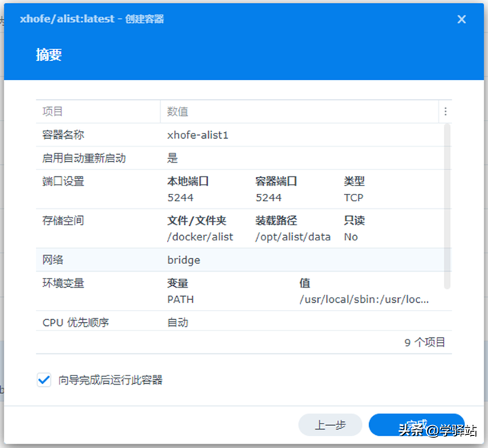Click container port 5244 under 容器端口
488x448 pixels.
(x=268, y=198)
